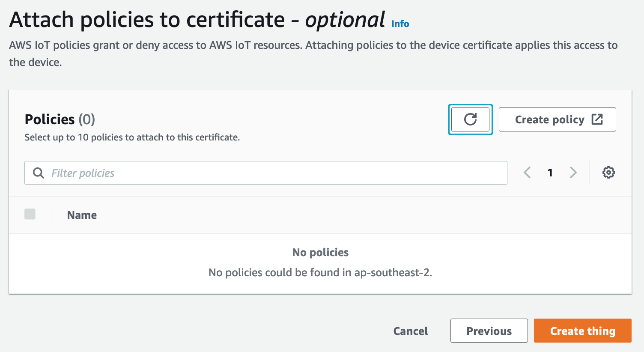Click the refresh policies icon button
Screen dimensions: 644x352
(470, 119)
